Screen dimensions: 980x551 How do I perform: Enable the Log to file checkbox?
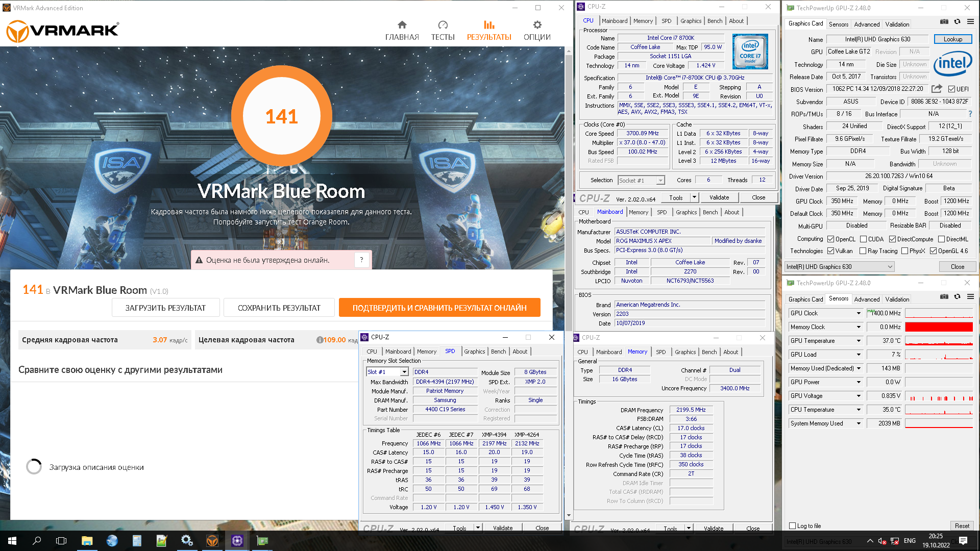point(793,526)
